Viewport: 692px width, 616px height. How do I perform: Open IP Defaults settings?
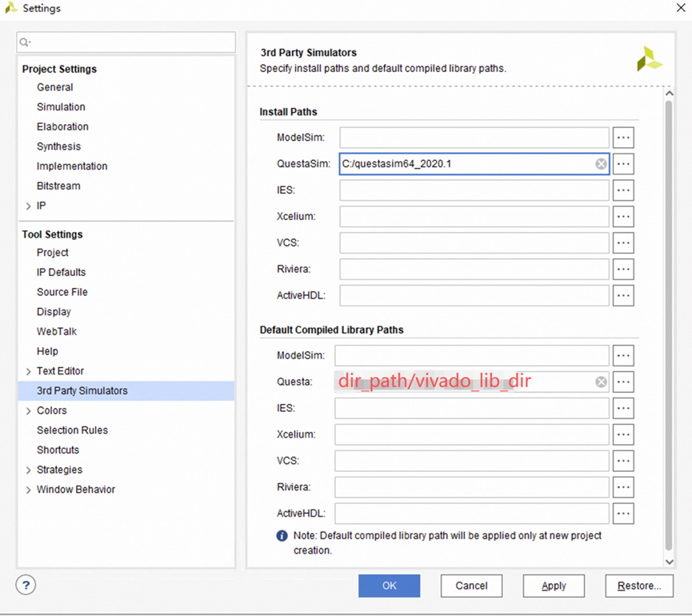(x=61, y=272)
